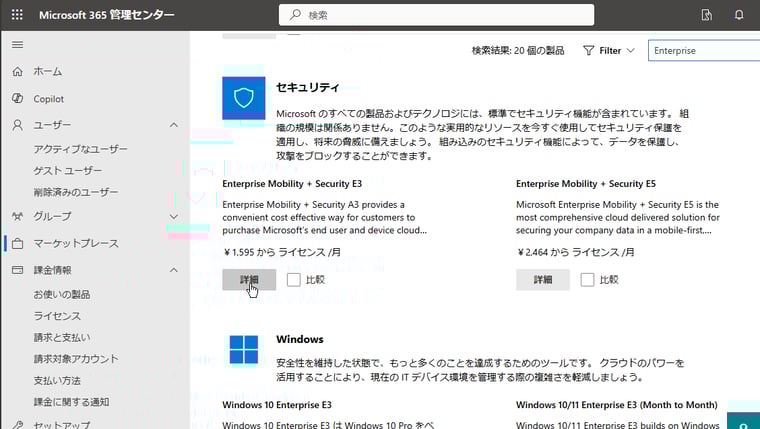Image resolution: width=760 pixels, height=429 pixels.
Task: Open Enterprise Mobility + Security E5 title
Action: tap(586, 184)
